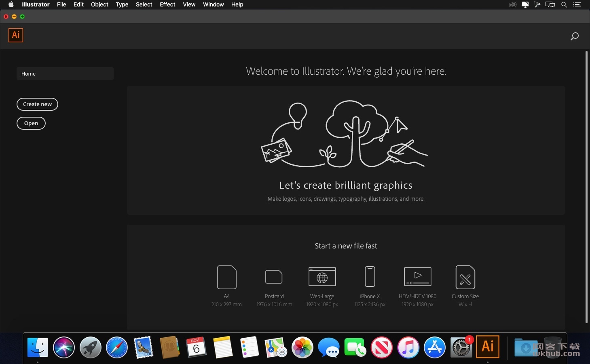
Task: Select the Home tab in sidebar
Action: click(65, 74)
